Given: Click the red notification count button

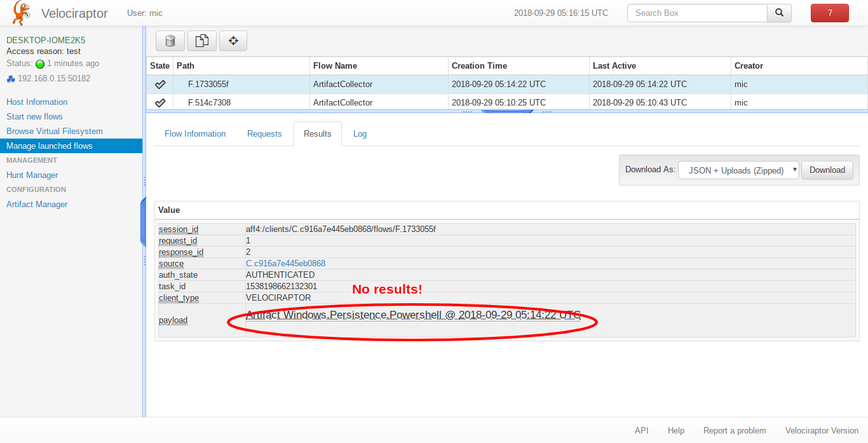Looking at the screenshot, I should click(829, 13).
